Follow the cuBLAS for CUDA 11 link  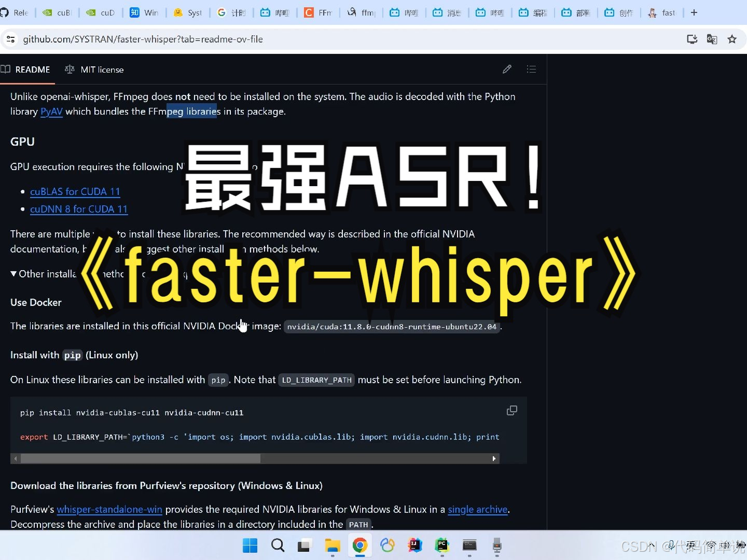coord(75,191)
